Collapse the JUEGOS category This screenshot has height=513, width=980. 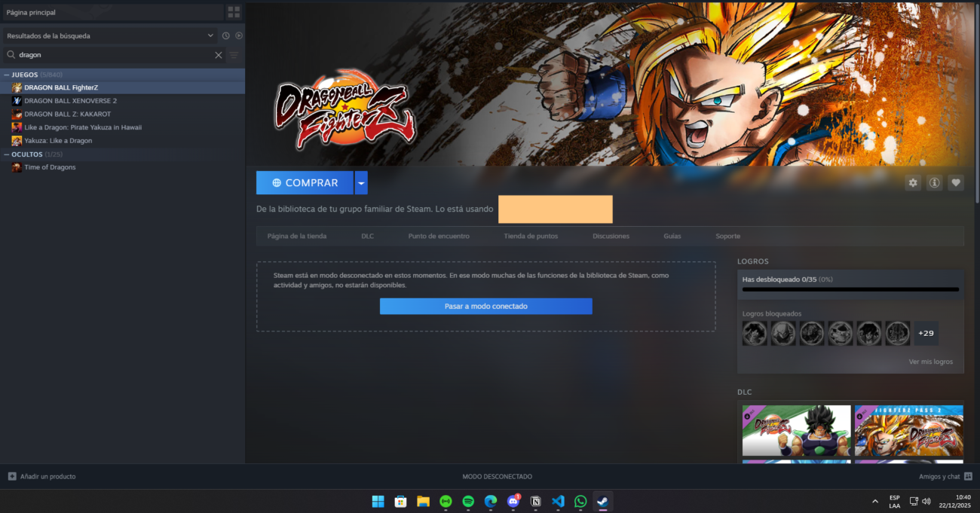(x=7, y=75)
